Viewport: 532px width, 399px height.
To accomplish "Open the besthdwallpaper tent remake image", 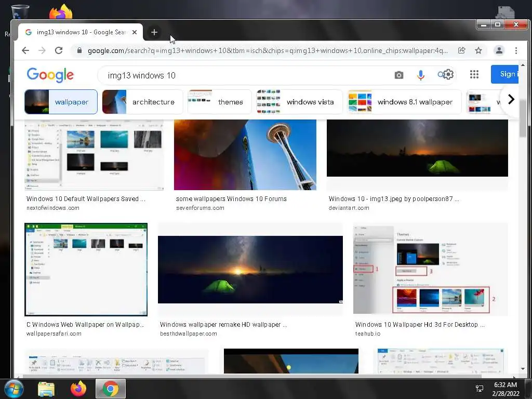I will coord(250,270).
